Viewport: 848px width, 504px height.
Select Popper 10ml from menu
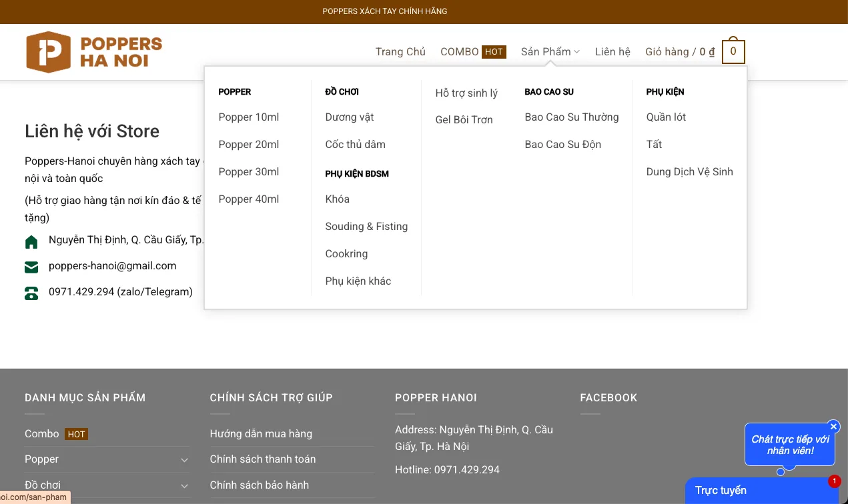pyautogui.click(x=249, y=117)
